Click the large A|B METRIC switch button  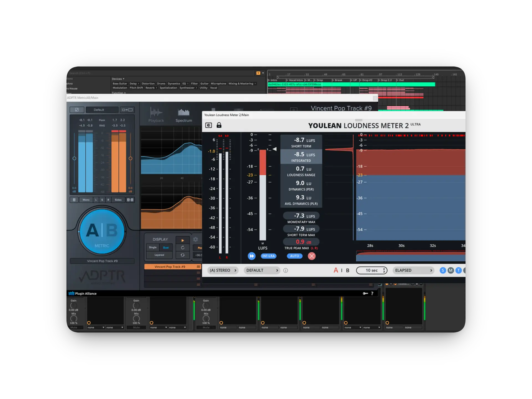(102, 231)
